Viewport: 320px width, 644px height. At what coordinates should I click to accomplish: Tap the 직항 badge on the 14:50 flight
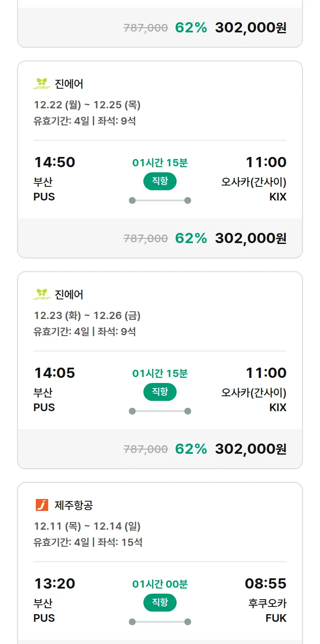point(160,181)
